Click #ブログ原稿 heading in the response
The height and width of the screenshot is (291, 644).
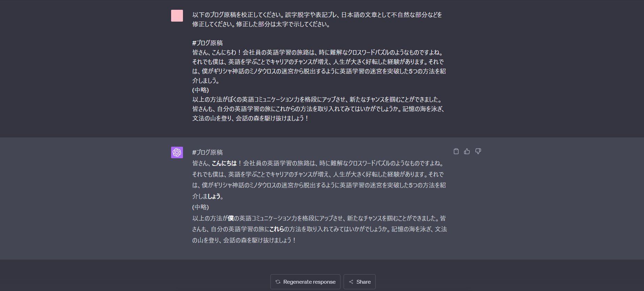207,152
